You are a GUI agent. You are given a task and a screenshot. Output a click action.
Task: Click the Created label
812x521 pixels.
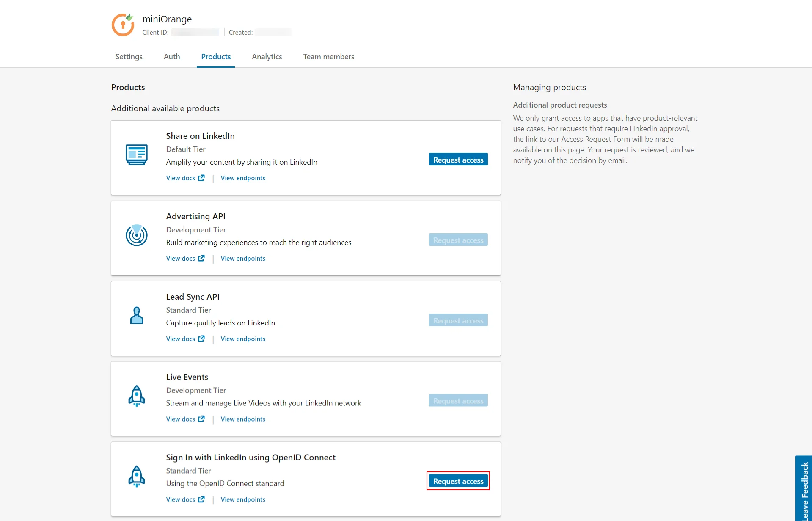coord(241,33)
